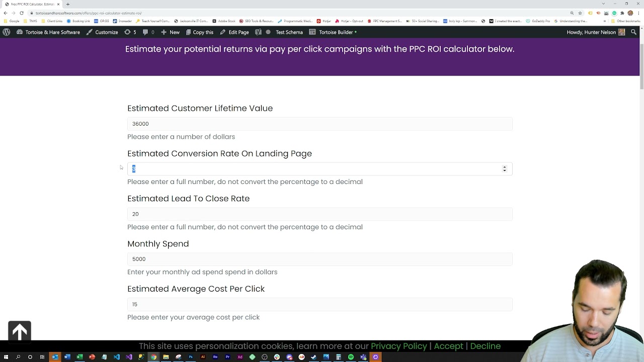Open Adobe Illustrator from the taskbar

pos(203,357)
